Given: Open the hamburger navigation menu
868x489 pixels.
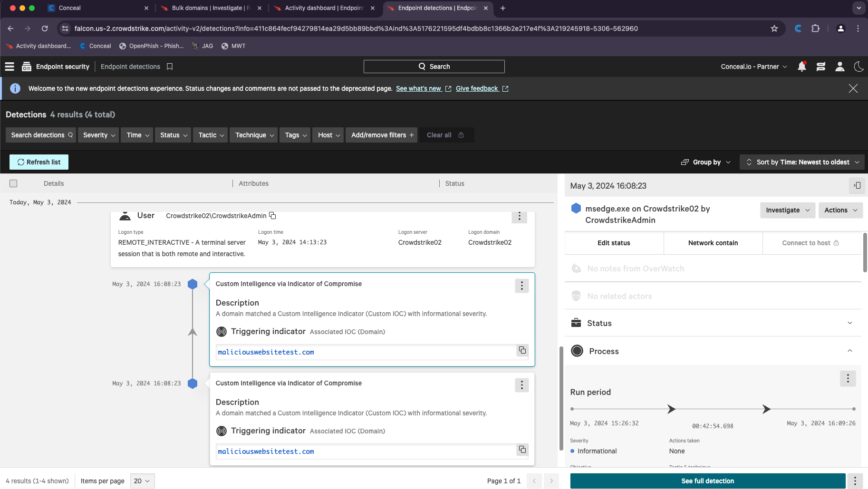Looking at the screenshot, I should (x=10, y=67).
